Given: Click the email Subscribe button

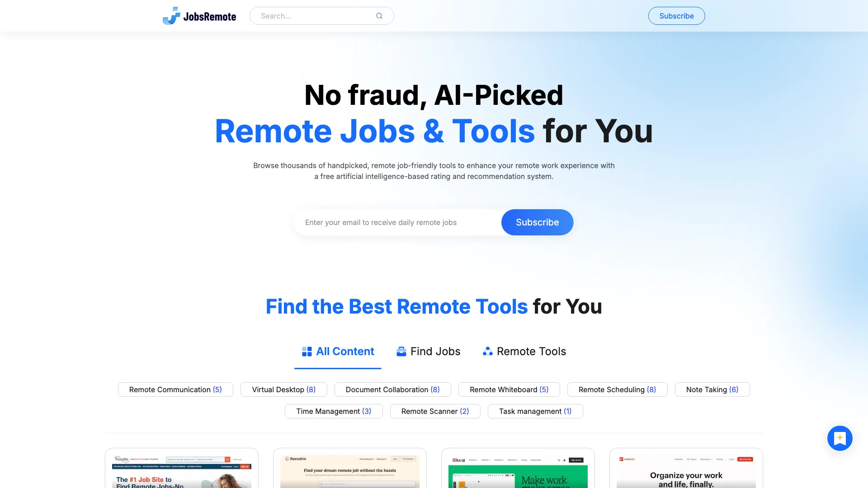Looking at the screenshot, I should [537, 222].
